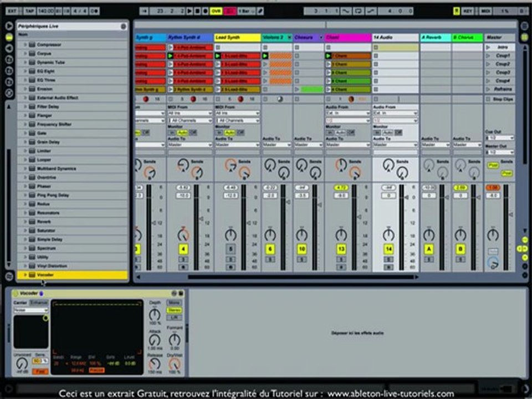
Task: Select Ping Pong Delay device row
Action: pyautogui.click(x=73, y=195)
